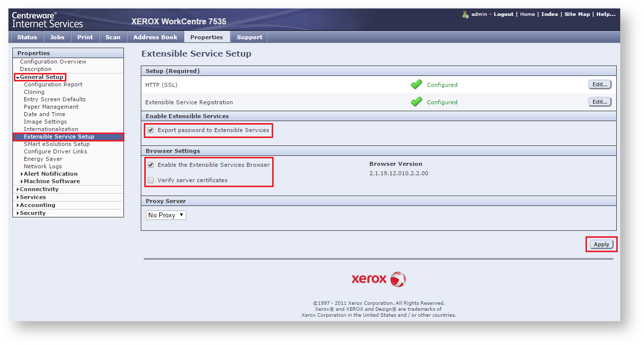This screenshot has height=345, width=644.
Task: Open SMart eSolutions Setup
Action: (x=57, y=144)
